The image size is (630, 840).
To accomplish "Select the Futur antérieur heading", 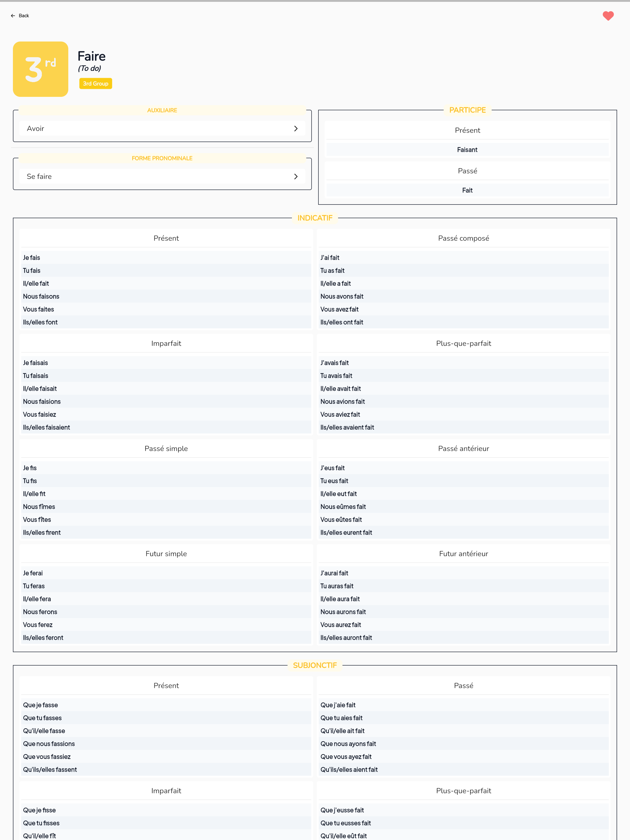I will click(x=464, y=554).
